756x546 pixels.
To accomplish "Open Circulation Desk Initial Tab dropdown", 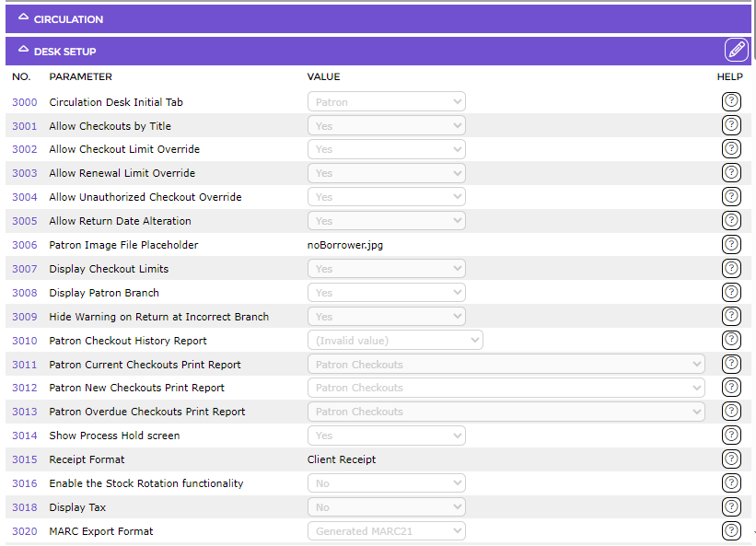I will coord(387,101).
